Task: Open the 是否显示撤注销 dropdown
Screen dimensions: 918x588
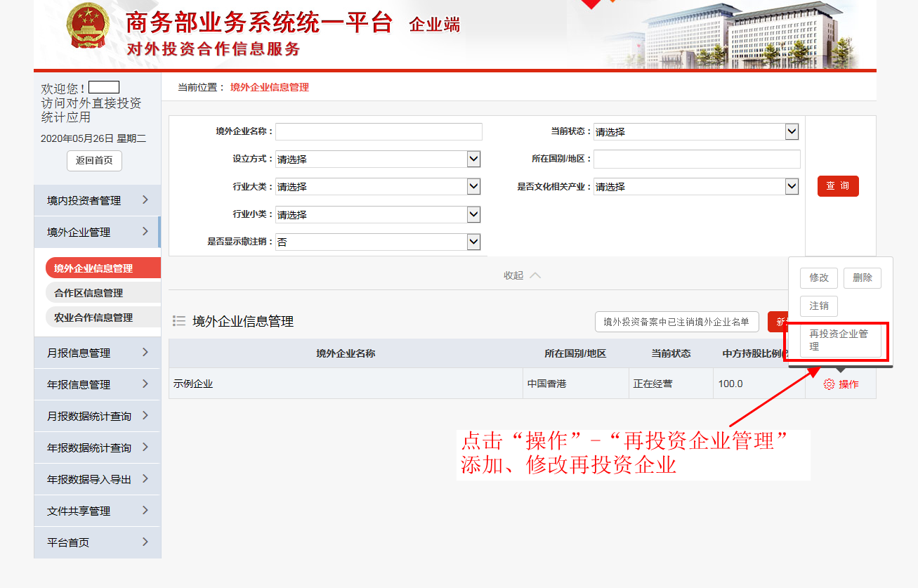Action: click(x=378, y=242)
